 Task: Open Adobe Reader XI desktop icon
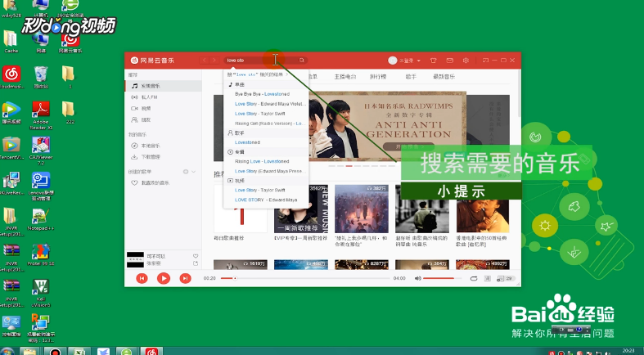pyautogui.click(x=41, y=115)
